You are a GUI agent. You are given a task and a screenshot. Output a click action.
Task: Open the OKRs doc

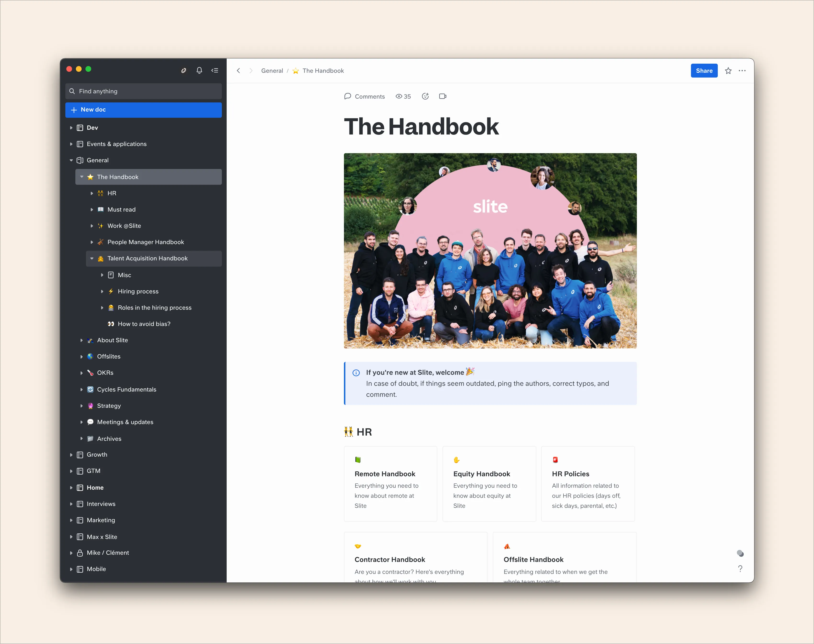point(105,373)
